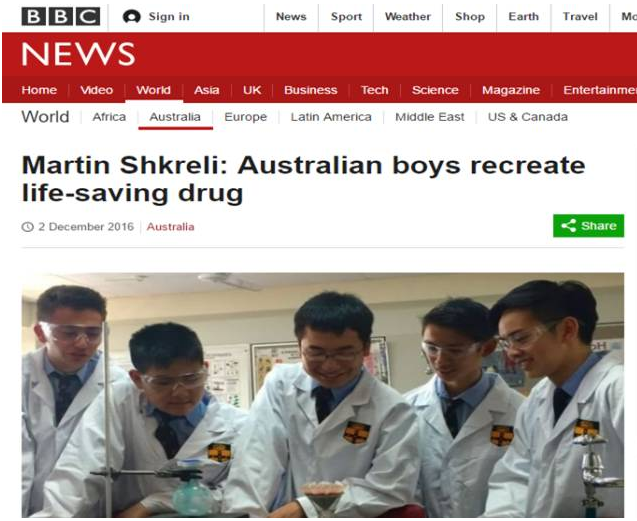This screenshot has height=521, width=637.
Task: Switch to the Science tab
Action: pyautogui.click(x=435, y=90)
